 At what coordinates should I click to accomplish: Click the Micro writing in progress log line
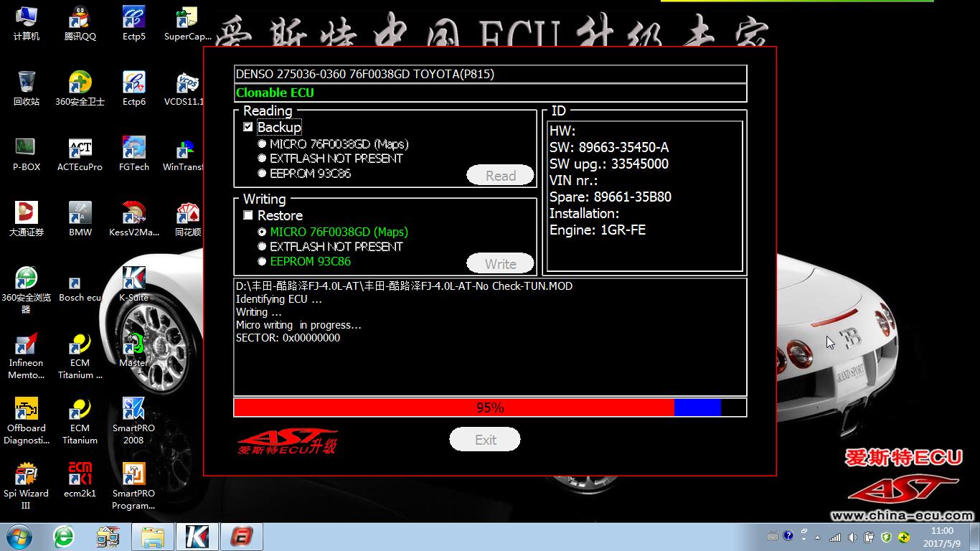coord(298,325)
